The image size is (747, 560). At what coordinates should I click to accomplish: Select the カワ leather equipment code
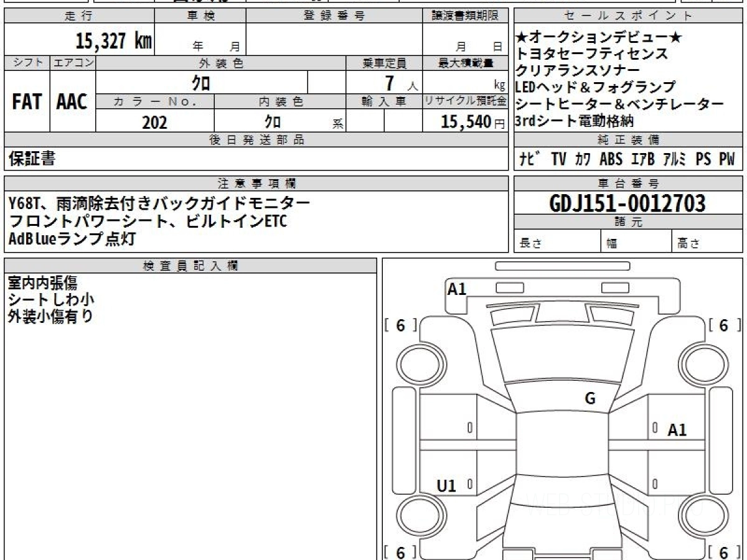pyautogui.click(x=583, y=160)
